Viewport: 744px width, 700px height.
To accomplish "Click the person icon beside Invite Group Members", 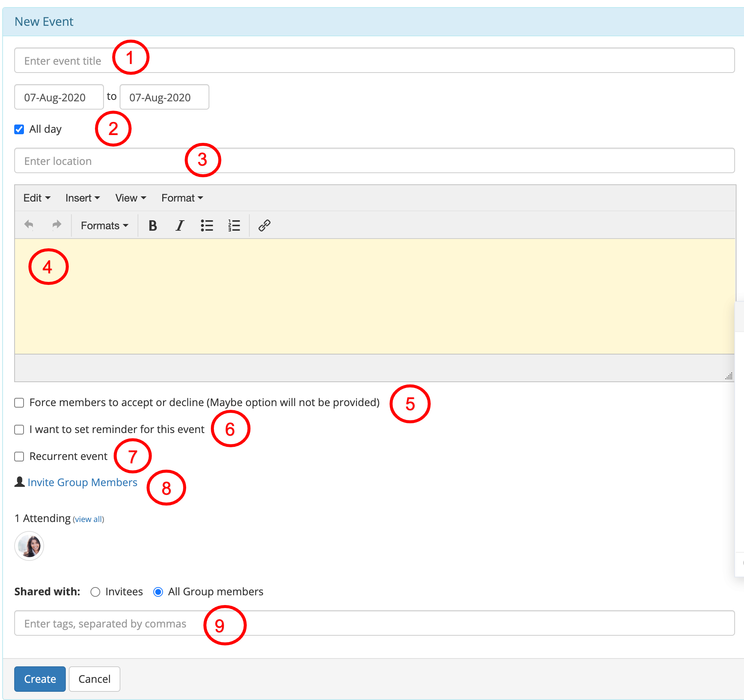I will tap(19, 482).
